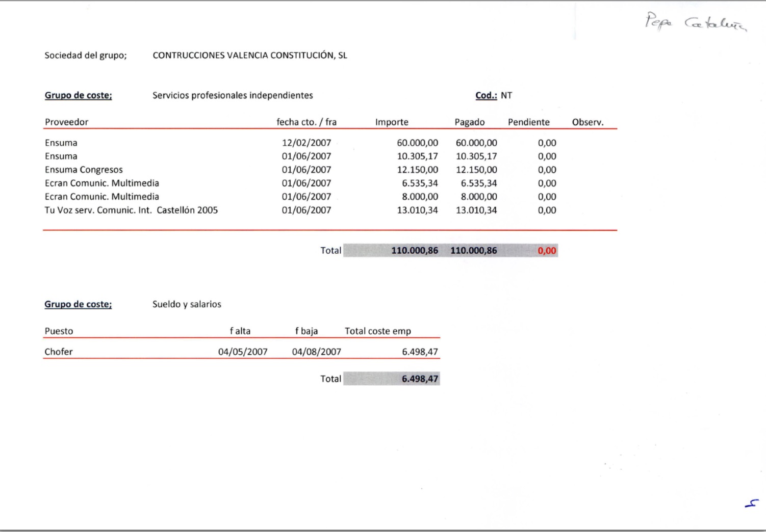Viewport: 766px width, 532px height.
Task: Select the 'Pagado' column header
Action: (469, 122)
